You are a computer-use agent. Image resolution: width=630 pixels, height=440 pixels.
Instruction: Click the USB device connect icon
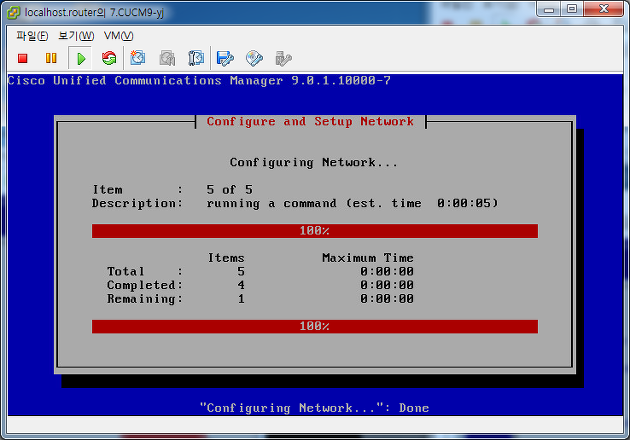point(284,59)
